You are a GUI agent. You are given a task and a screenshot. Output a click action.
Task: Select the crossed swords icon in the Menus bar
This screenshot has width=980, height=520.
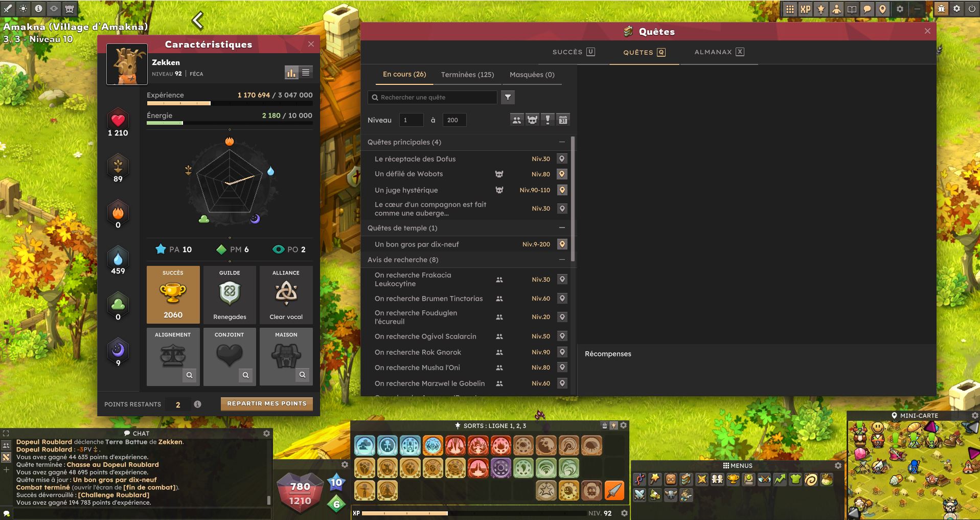(639, 495)
